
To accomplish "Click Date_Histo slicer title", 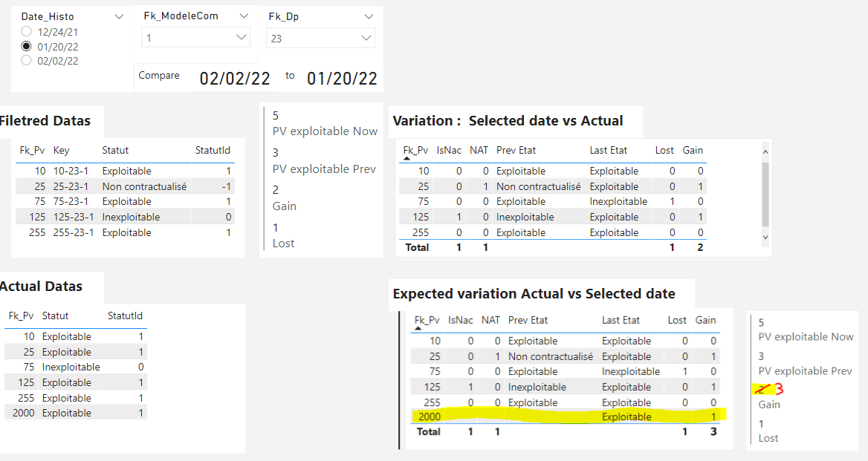I will [x=47, y=16].
